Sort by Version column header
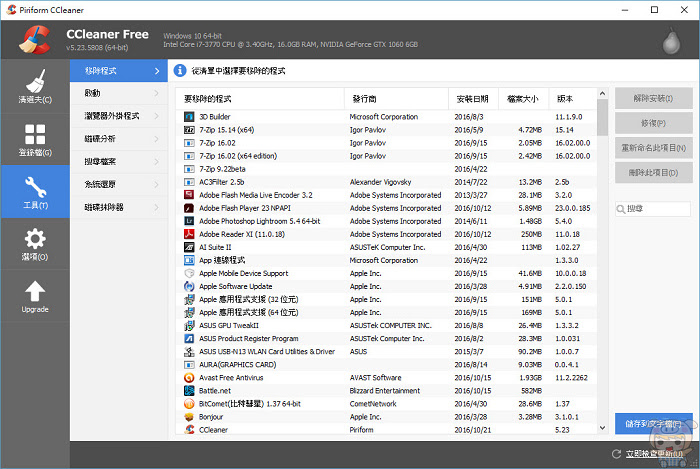This screenshot has height=469, width=700. (x=573, y=99)
